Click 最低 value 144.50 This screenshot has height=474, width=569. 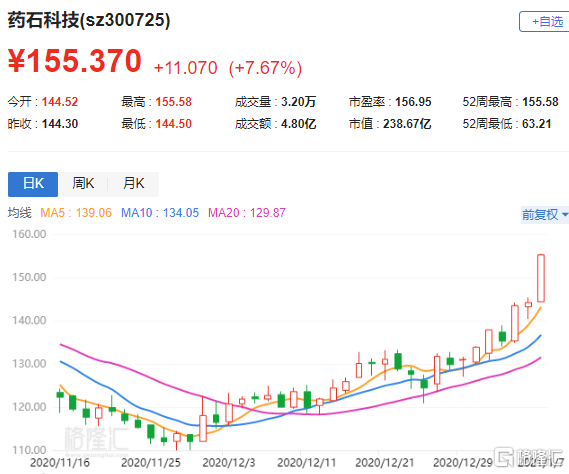[x=173, y=124]
